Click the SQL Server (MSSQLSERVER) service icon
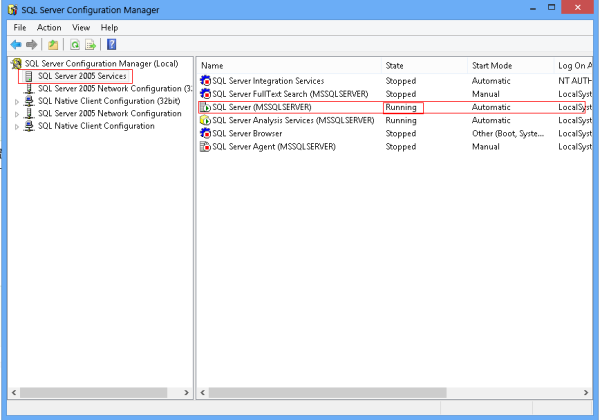The height and width of the screenshot is (420, 600). pyautogui.click(x=205, y=107)
